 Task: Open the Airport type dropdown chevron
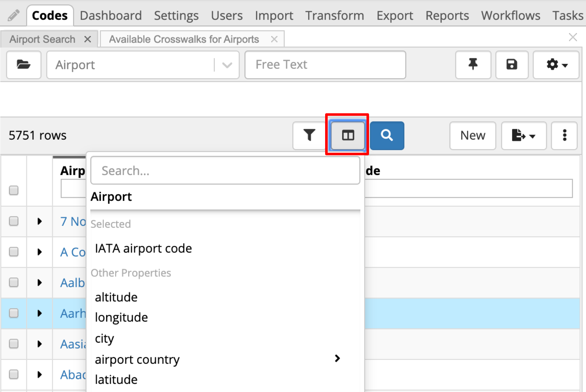coord(227,65)
